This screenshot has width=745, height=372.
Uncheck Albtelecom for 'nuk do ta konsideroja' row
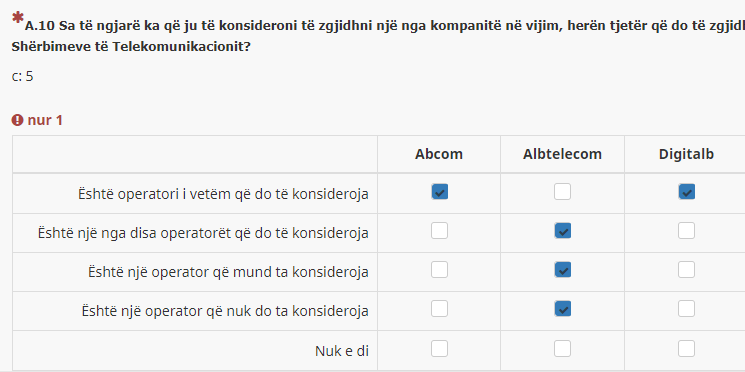563,309
